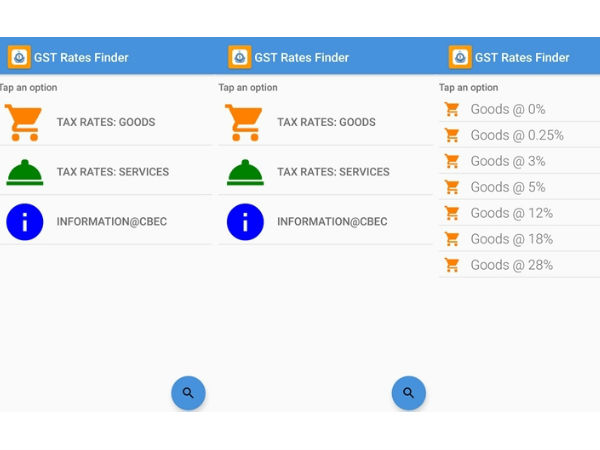Click GST Rates Finder title in the leftmost header

(81, 57)
